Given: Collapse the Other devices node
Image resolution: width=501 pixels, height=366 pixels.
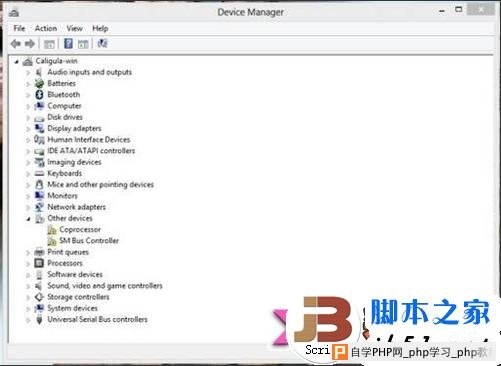Looking at the screenshot, I should pyautogui.click(x=28, y=219).
